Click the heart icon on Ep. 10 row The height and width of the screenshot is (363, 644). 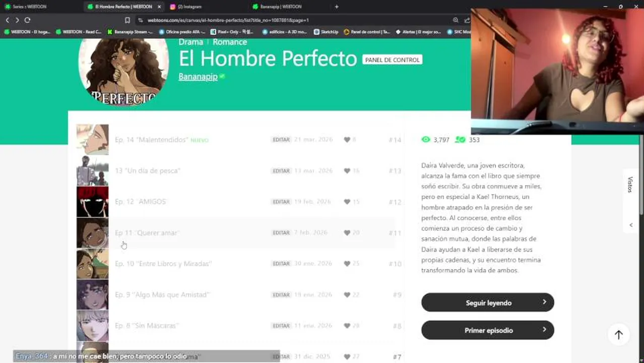(x=347, y=264)
